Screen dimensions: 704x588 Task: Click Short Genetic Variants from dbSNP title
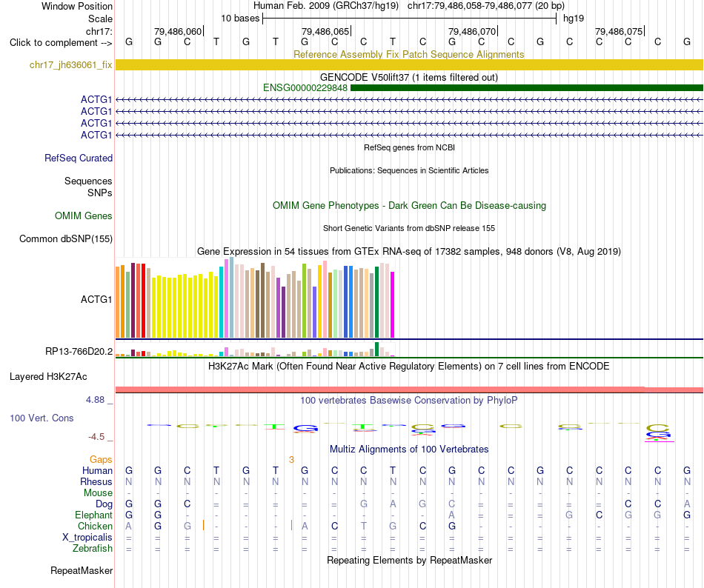point(409,228)
